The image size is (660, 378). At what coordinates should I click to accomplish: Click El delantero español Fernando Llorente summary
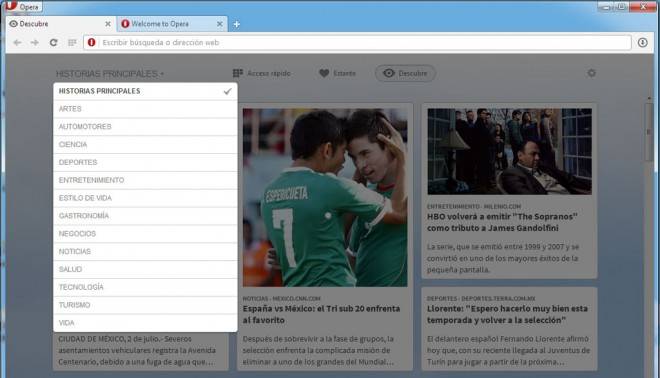pos(508,350)
